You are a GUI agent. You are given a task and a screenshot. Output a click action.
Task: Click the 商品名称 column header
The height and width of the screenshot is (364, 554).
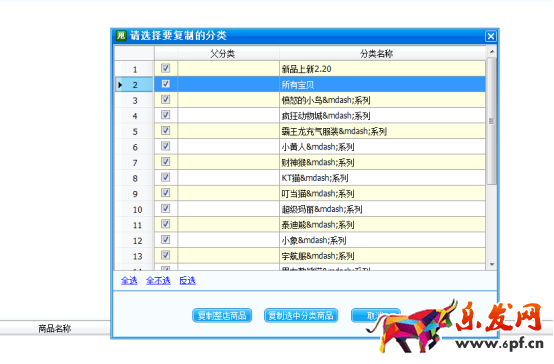click(55, 329)
